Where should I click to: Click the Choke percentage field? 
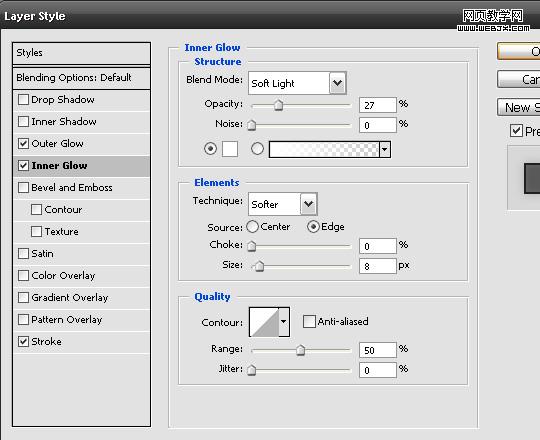[378, 246]
